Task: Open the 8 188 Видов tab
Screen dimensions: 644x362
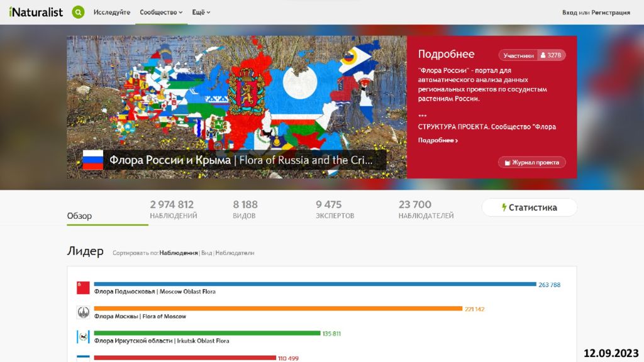Action: [245, 209]
